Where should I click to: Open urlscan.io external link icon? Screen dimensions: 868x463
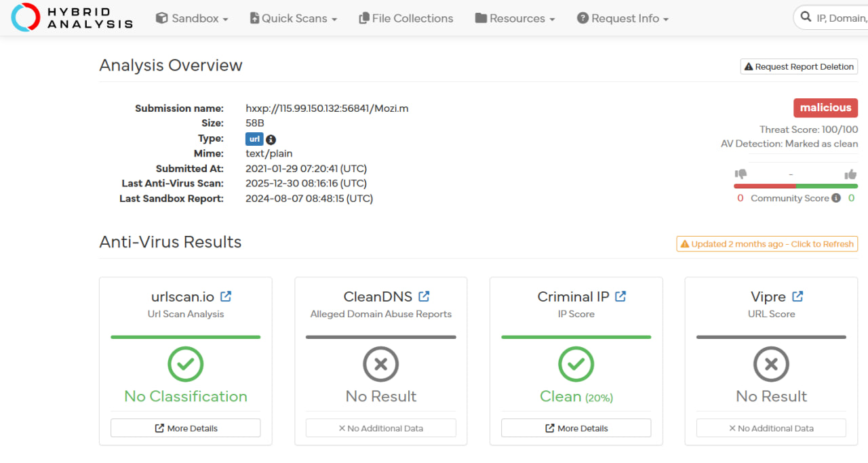pyautogui.click(x=226, y=296)
